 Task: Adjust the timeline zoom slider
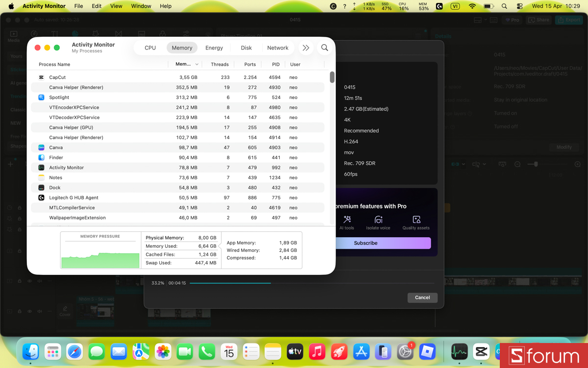(536, 164)
